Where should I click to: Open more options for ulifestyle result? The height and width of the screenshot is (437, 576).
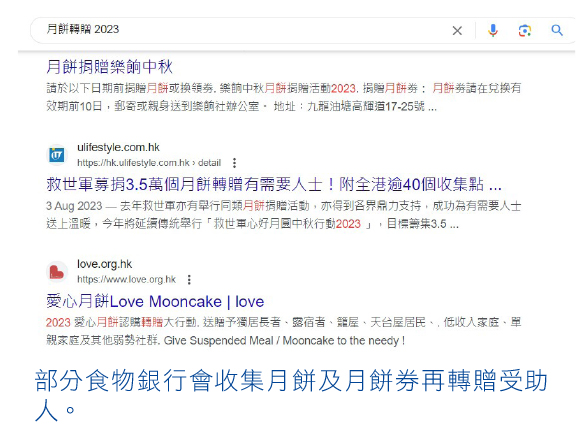[x=234, y=163]
